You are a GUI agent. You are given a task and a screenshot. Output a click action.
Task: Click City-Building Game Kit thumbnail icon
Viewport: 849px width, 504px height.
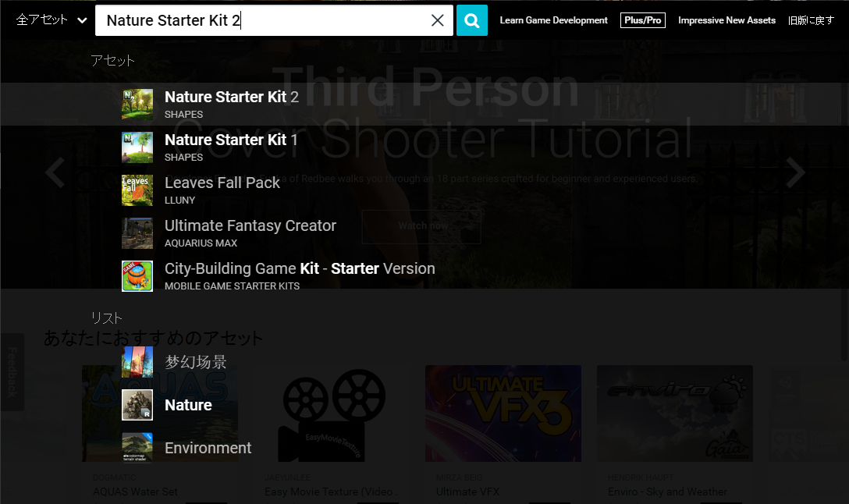[x=137, y=276]
